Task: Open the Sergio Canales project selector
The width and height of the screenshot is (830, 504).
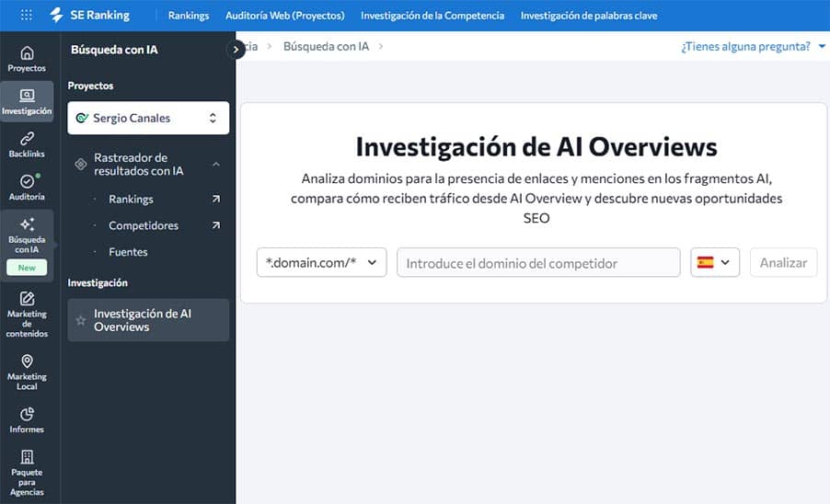Action: pyautogui.click(x=148, y=118)
